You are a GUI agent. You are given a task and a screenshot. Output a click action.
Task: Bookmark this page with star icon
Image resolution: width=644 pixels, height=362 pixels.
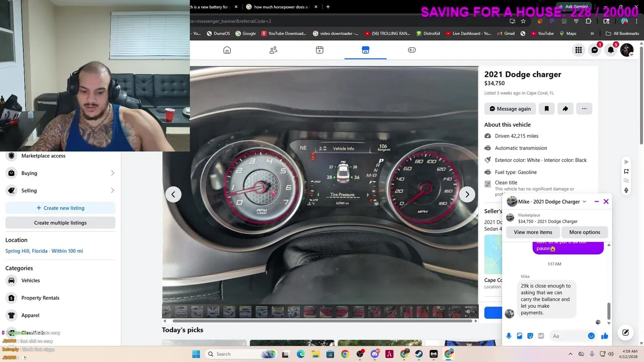pos(523,21)
